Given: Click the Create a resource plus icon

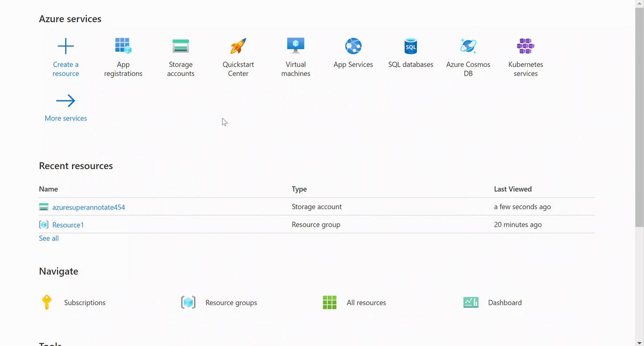Looking at the screenshot, I should (x=66, y=46).
